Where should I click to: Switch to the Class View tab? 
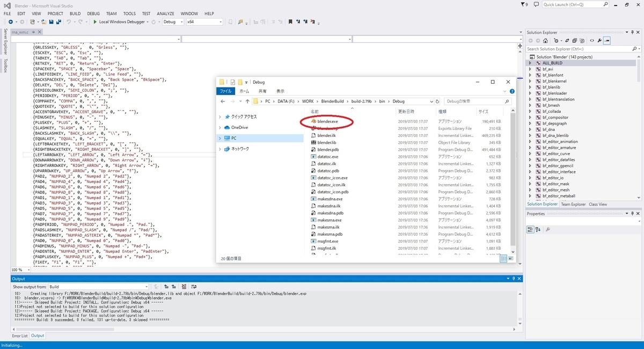598,204
